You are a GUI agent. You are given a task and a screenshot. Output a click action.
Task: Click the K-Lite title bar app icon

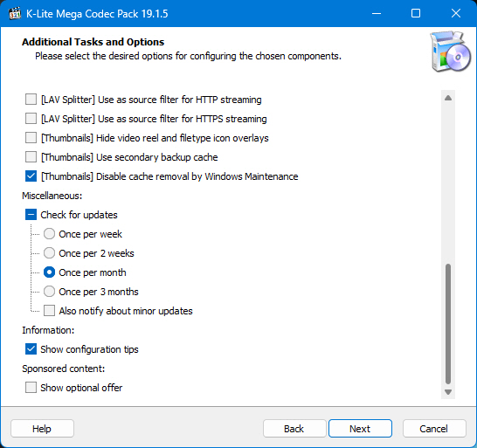15,13
